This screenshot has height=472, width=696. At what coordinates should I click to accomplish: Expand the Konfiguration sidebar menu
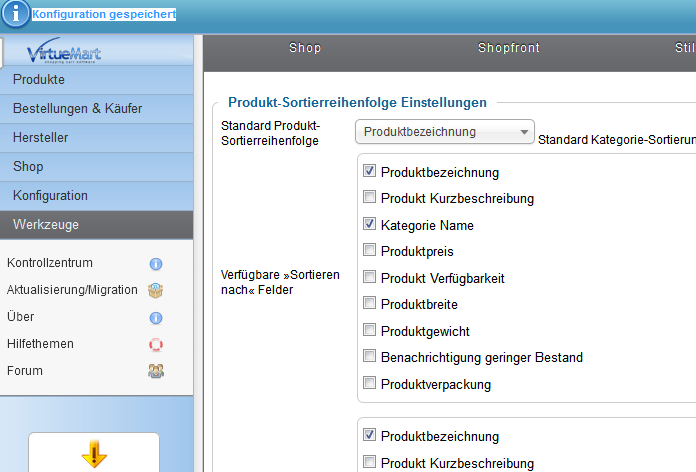point(96,196)
